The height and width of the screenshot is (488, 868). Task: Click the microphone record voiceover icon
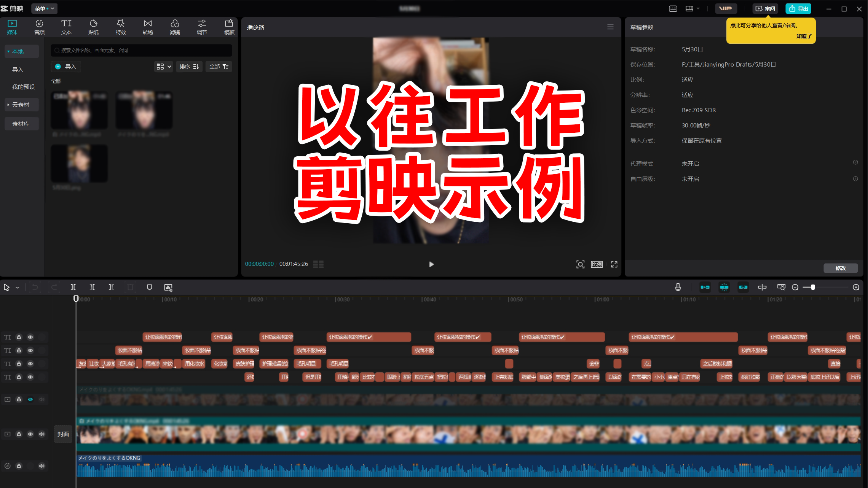678,287
